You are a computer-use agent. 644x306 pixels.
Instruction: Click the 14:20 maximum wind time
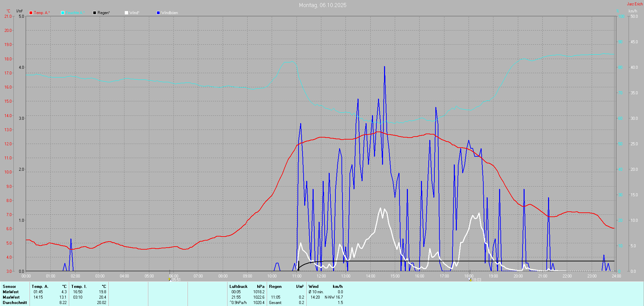point(315,297)
